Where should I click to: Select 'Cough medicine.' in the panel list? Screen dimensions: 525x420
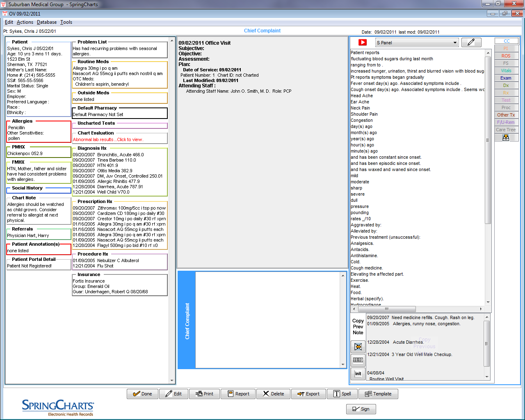point(367,268)
